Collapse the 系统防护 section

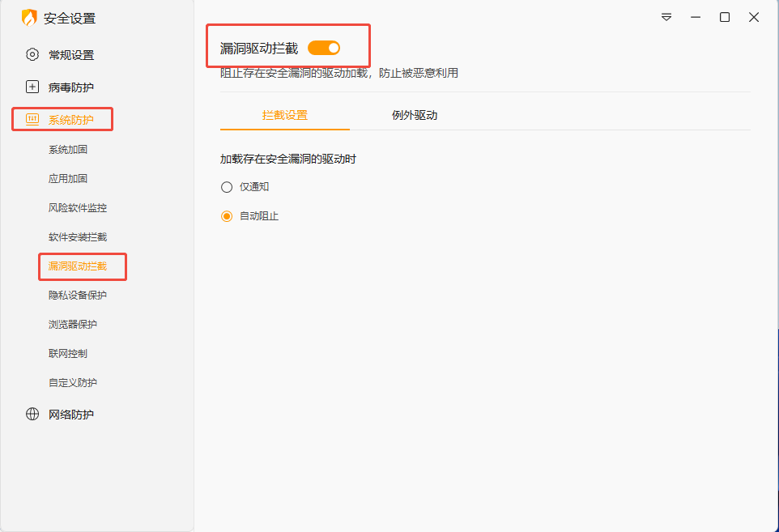[x=70, y=120]
